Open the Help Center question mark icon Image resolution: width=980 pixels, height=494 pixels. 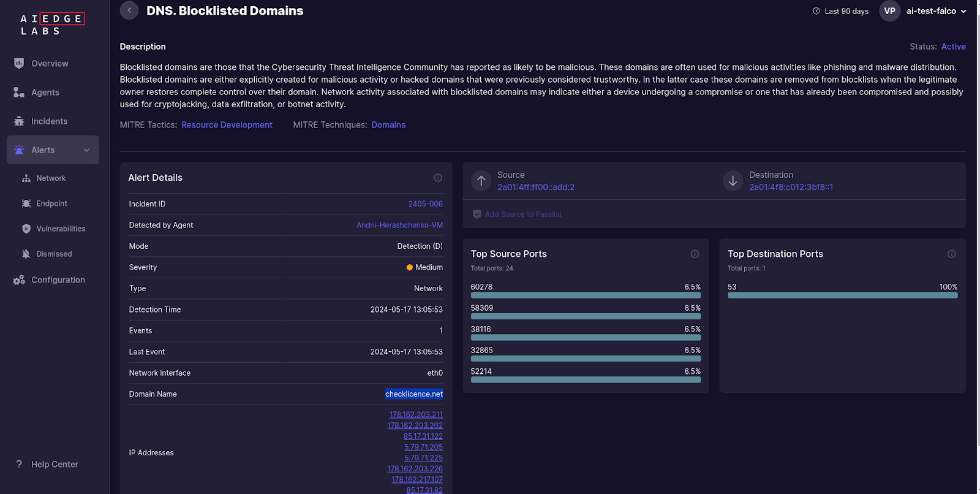coord(19,464)
